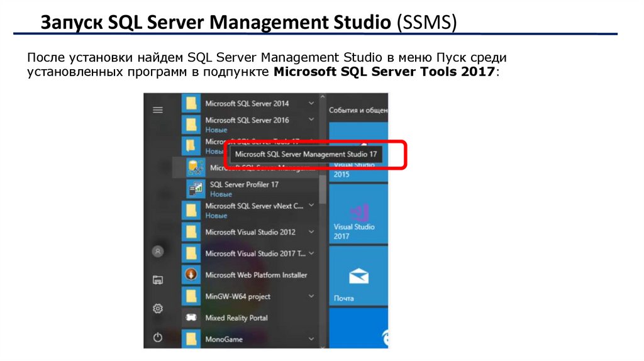Click the Visual Studio 2012 folder icon
Image resolution: width=644 pixels, height=361 pixels.
(x=191, y=232)
